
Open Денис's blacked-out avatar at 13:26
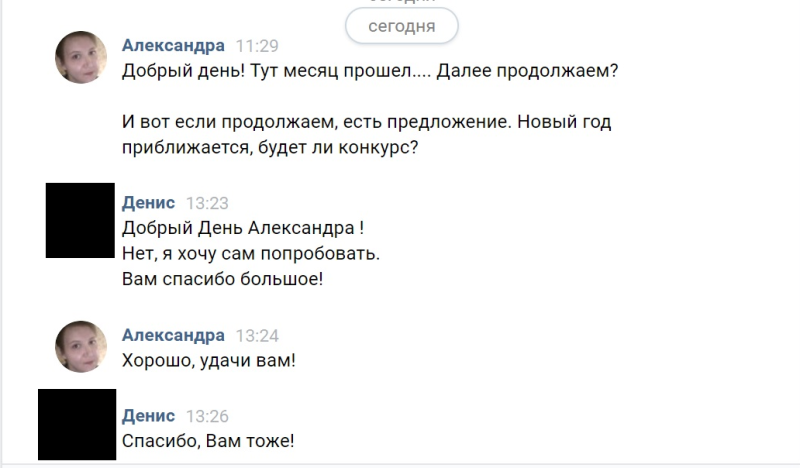[x=77, y=425]
